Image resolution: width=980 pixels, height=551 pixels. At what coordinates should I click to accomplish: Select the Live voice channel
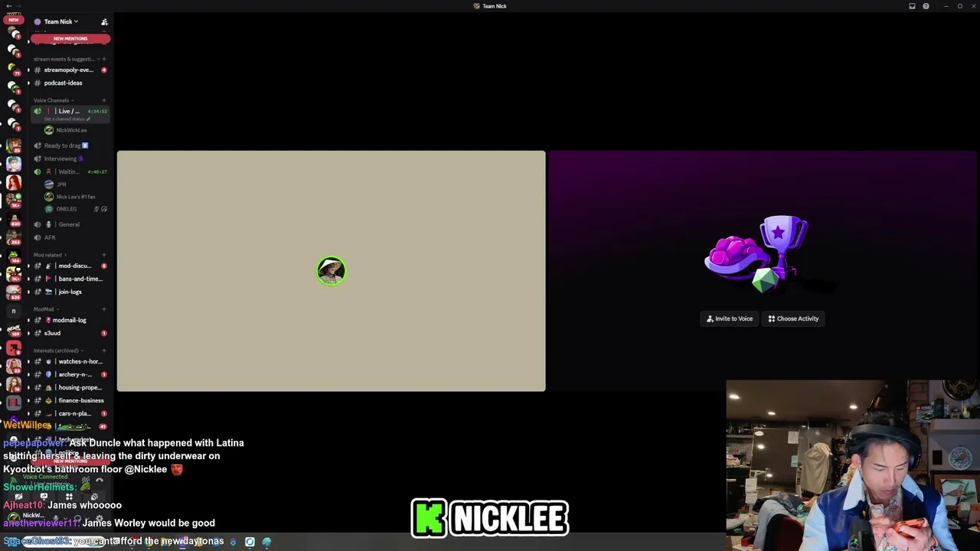pos(69,112)
